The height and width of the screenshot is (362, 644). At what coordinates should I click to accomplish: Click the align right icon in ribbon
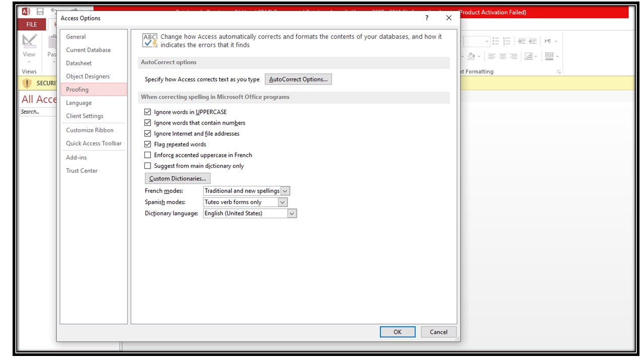click(514, 56)
